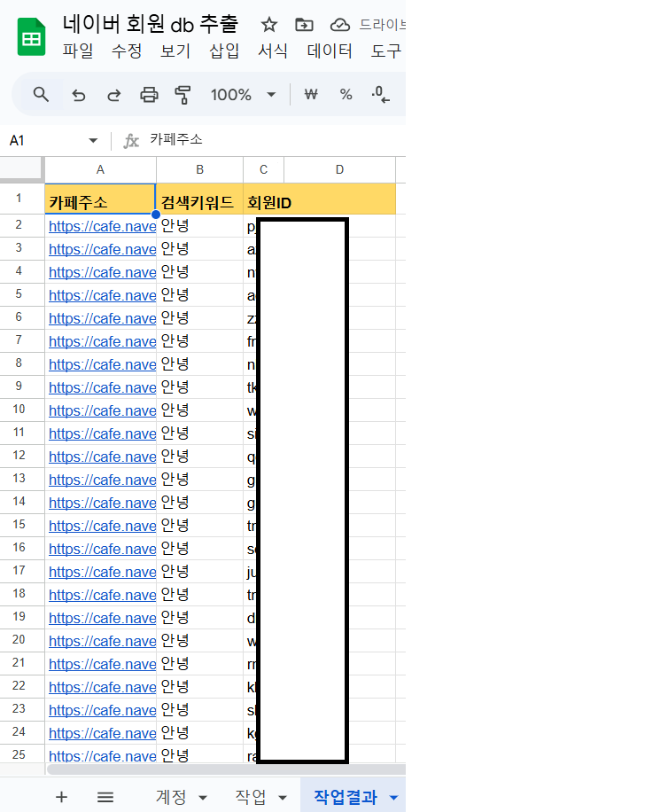Select all cells via corner button
Screen dimensions: 668x812
(21, 168)
